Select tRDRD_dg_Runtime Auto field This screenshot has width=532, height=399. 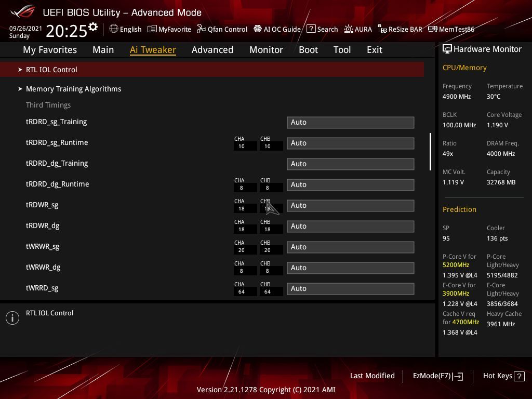point(351,185)
